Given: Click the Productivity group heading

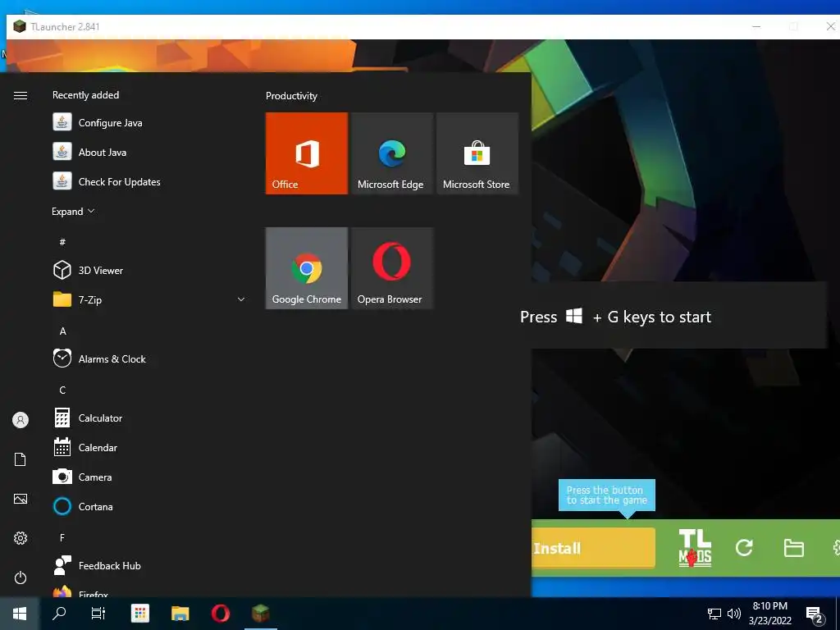Looking at the screenshot, I should pos(291,96).
